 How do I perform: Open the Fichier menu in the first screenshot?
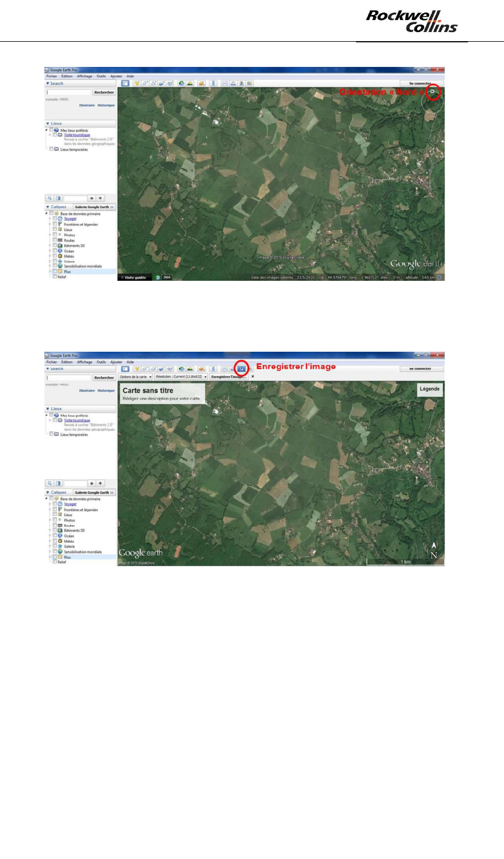click(x=51, y=76)
